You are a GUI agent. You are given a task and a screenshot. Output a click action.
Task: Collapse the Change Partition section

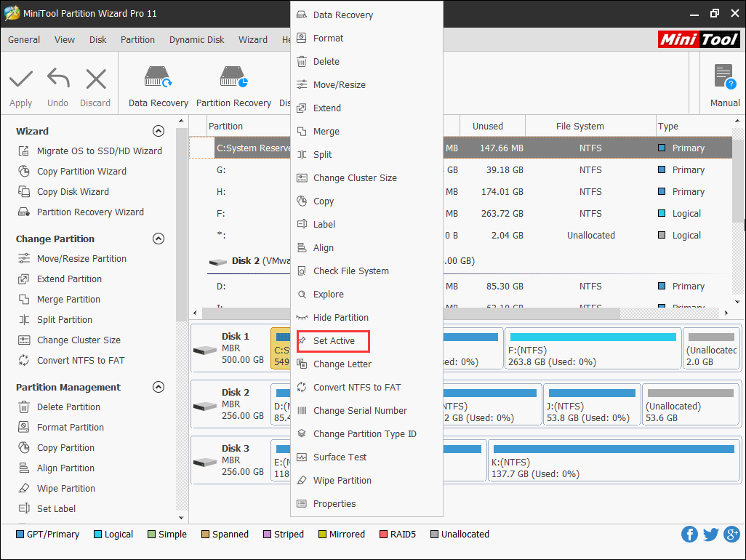pyautogui.click(x=159, y=239)
